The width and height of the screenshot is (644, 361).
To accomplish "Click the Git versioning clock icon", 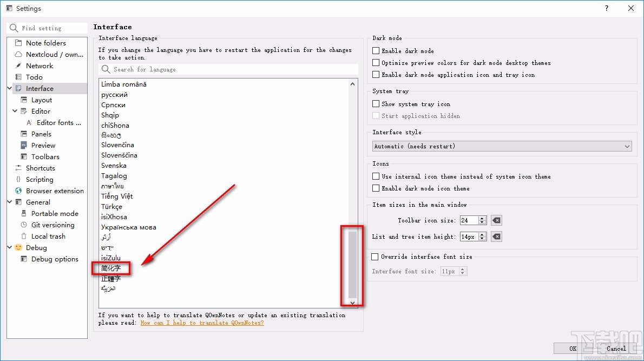I will coord(24,225).
